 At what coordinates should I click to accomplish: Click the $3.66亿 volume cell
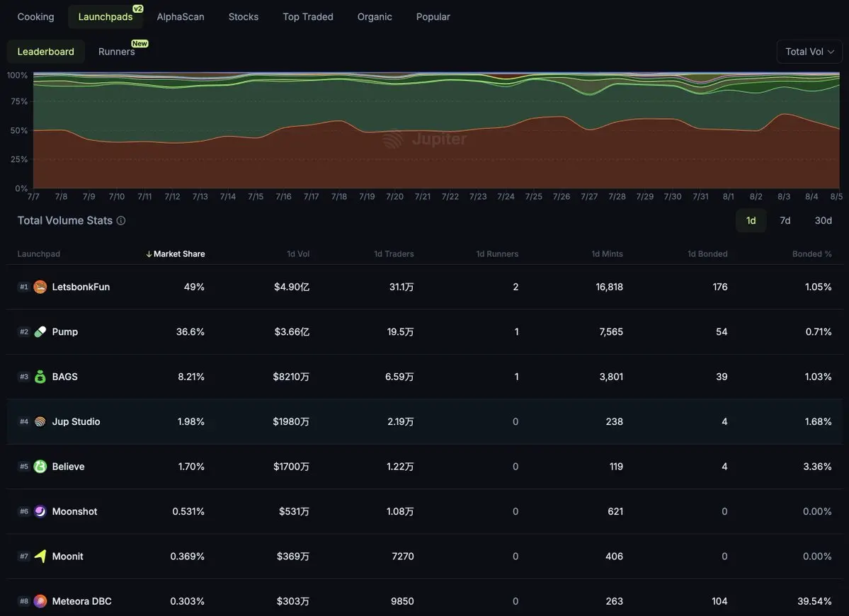tap(292, 332)
